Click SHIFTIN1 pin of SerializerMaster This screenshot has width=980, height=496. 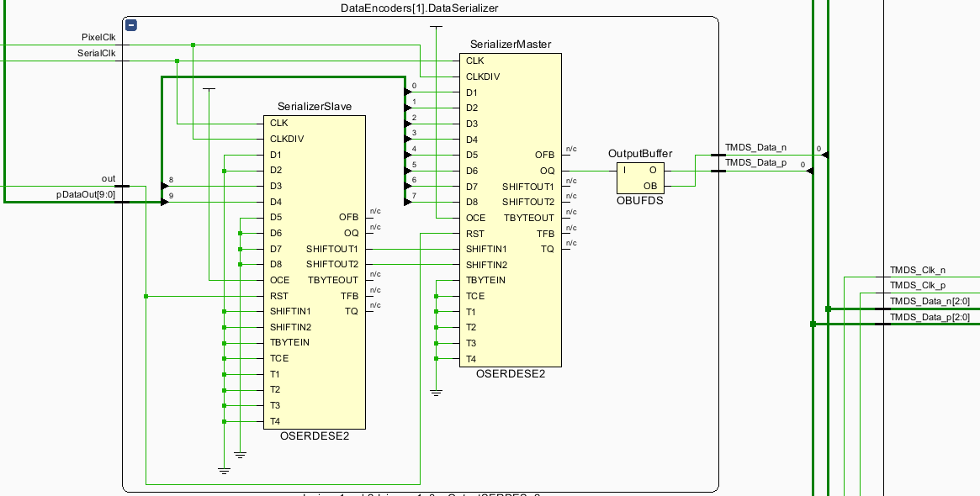click(486, 249)
